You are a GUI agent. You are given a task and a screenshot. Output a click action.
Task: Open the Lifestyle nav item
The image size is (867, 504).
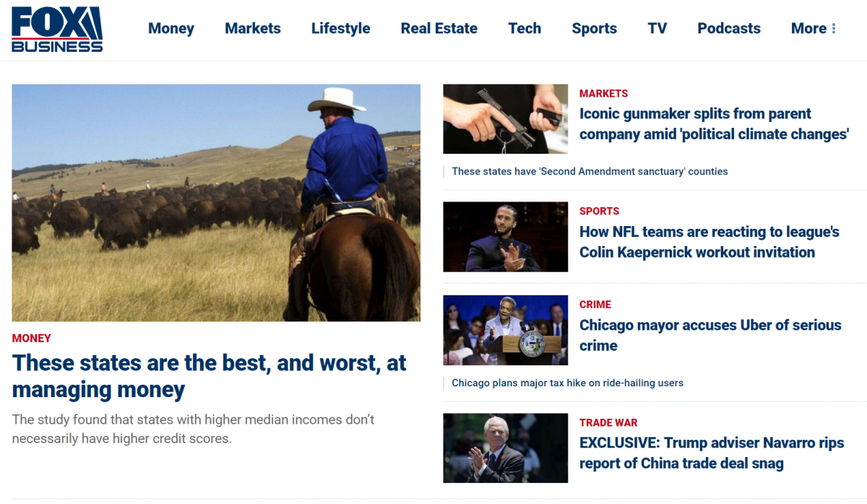click(340, 29)
